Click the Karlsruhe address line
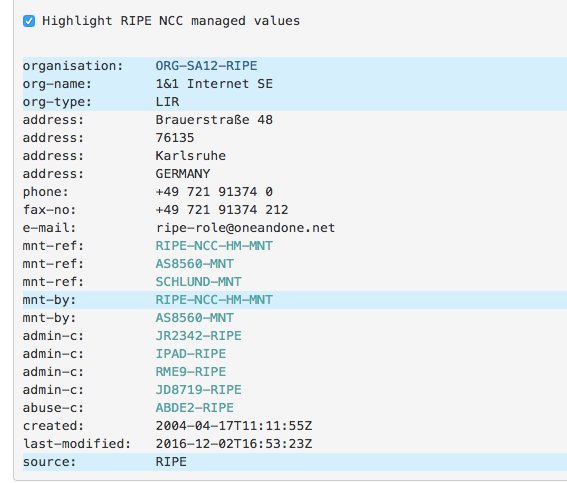This screenshot has width=567, height=483. click(191, 156)
